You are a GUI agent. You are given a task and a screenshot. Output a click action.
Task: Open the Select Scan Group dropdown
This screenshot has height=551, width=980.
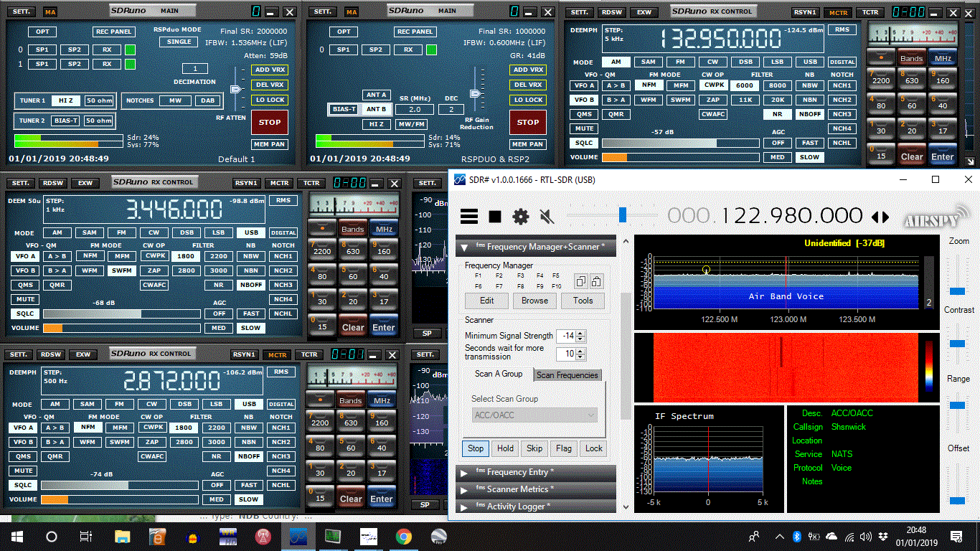coord(535,415)
